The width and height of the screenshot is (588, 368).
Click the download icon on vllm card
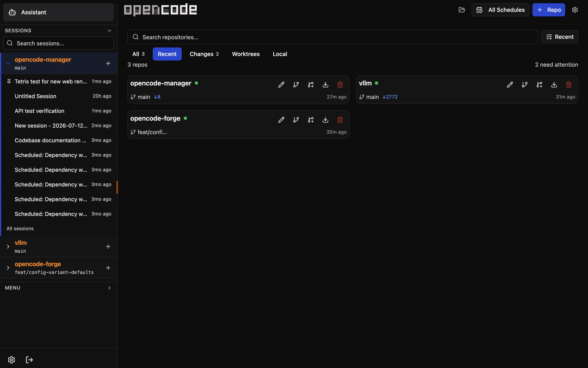(x=554, y=85)
